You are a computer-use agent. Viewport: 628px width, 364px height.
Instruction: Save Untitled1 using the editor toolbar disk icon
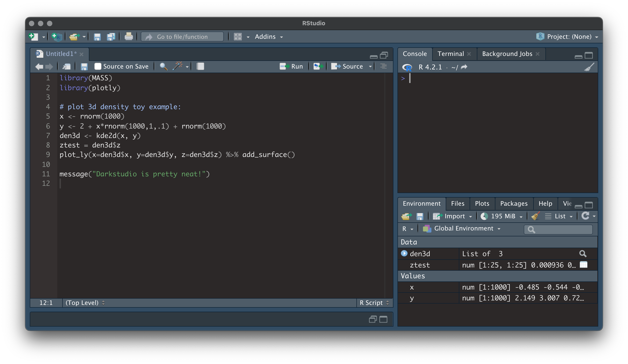[84, 67]
